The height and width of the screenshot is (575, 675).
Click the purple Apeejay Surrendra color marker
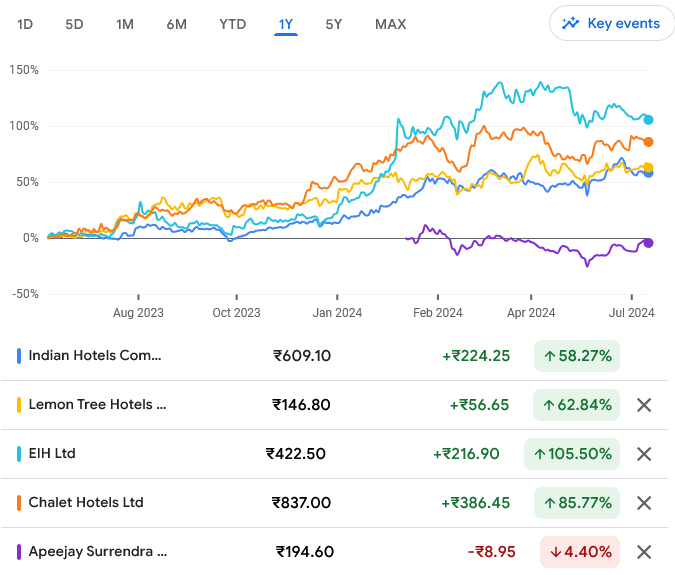click(x=19, y=552)
